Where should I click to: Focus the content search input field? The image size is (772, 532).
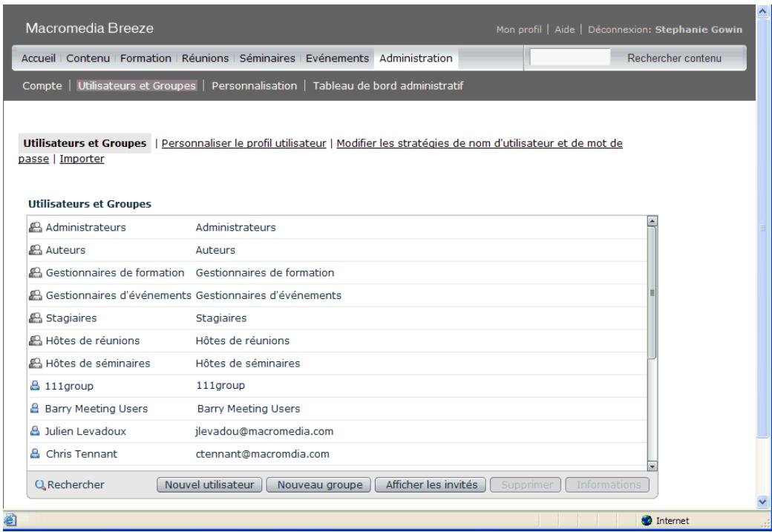[569, 58]
